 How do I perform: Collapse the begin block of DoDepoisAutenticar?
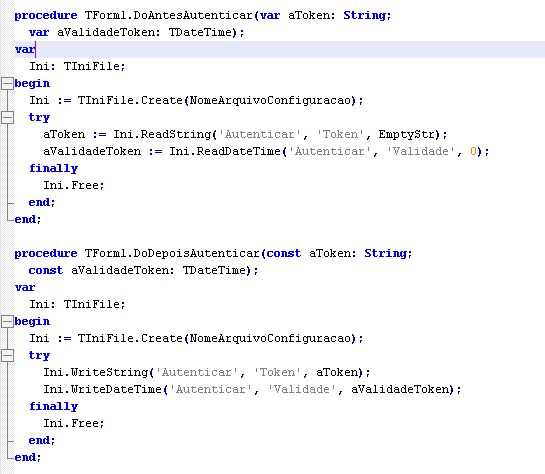pyautogui.click(x=7, y=321)
